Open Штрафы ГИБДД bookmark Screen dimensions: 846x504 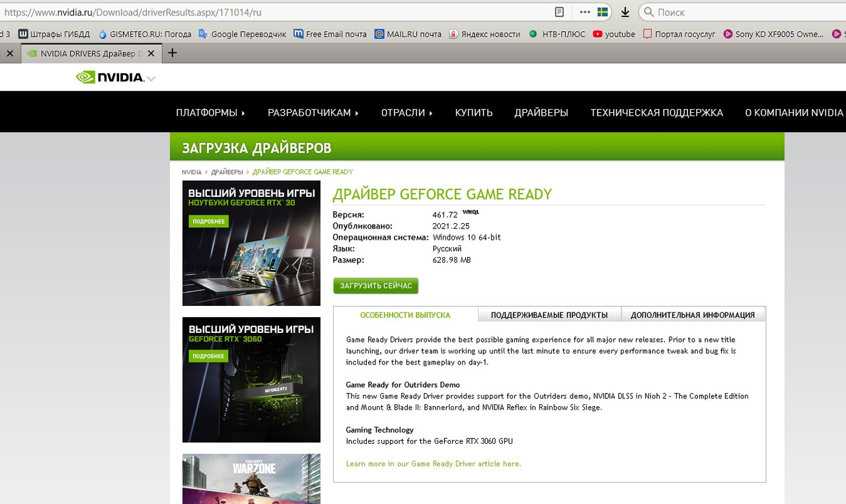(54, 34)
